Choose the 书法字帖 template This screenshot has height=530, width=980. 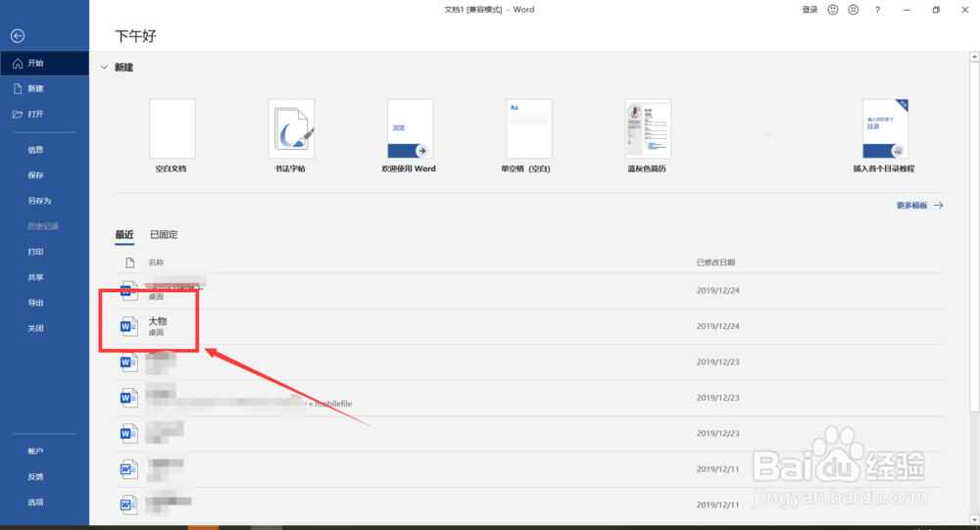[291, 135]
